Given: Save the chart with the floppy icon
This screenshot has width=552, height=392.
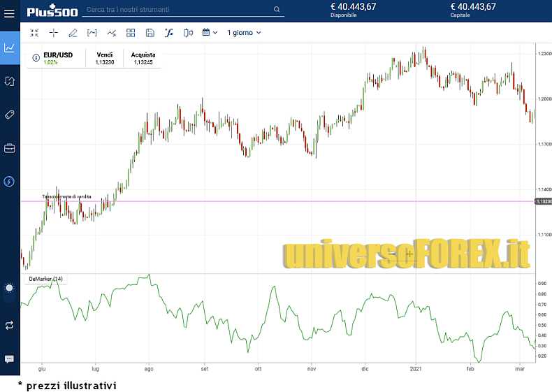Looking at the screenshot, I should click(x=150, y=33).
